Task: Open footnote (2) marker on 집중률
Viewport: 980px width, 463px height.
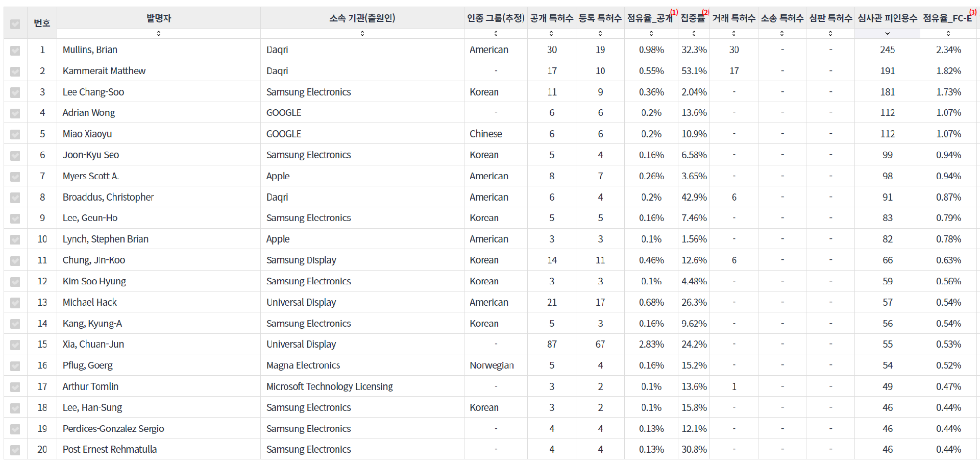Action: (705, 12)
